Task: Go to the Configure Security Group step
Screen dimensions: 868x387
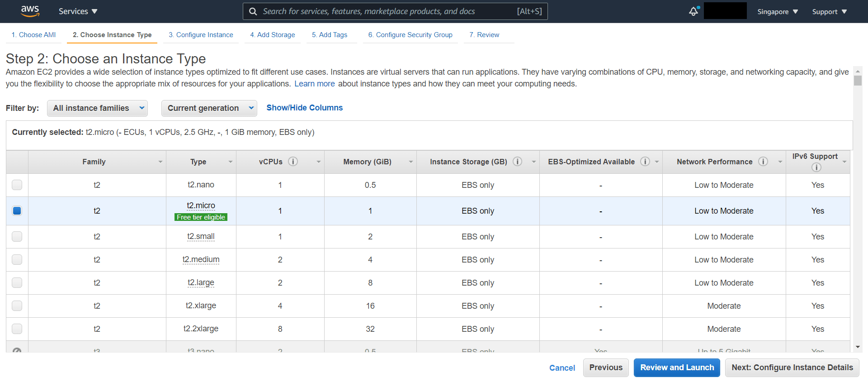Action: [410, 35]
